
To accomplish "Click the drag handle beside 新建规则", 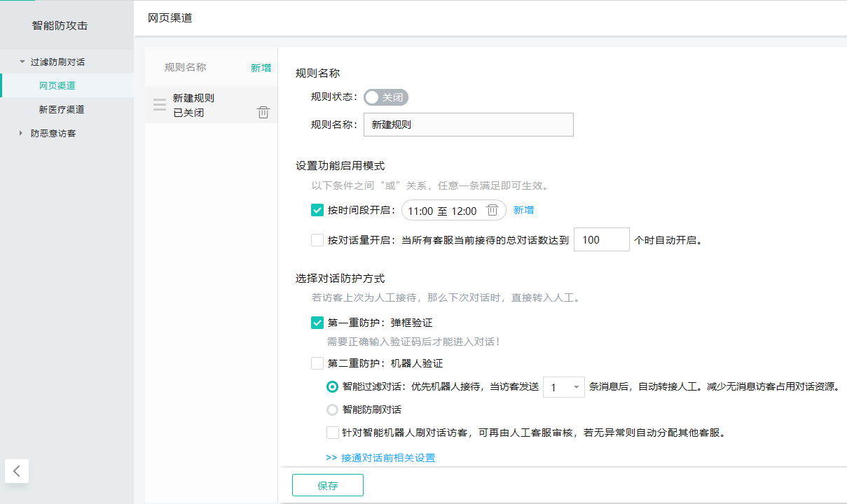I will pos(159,104).
